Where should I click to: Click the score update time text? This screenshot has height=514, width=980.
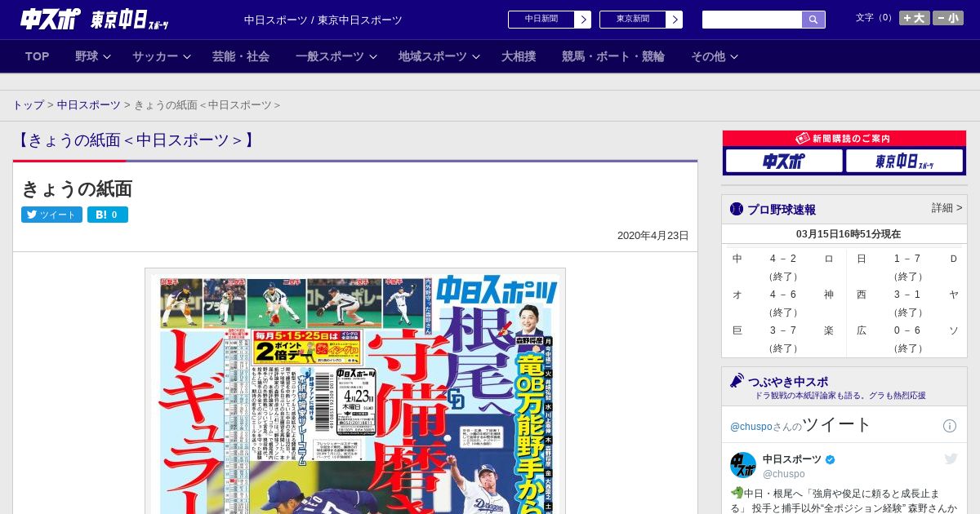(x=849, y=234)
